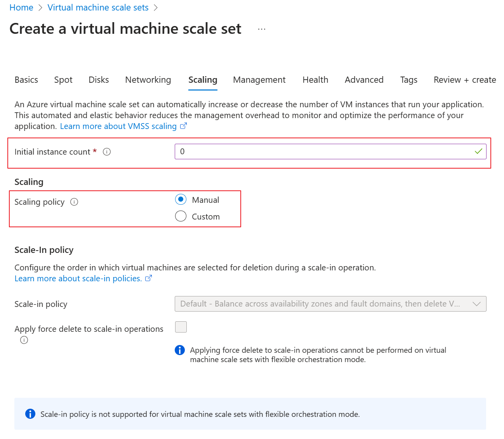Screen dimensions: 504x439
Task: Switch to the Advanced tab
Action: [364, 80]
